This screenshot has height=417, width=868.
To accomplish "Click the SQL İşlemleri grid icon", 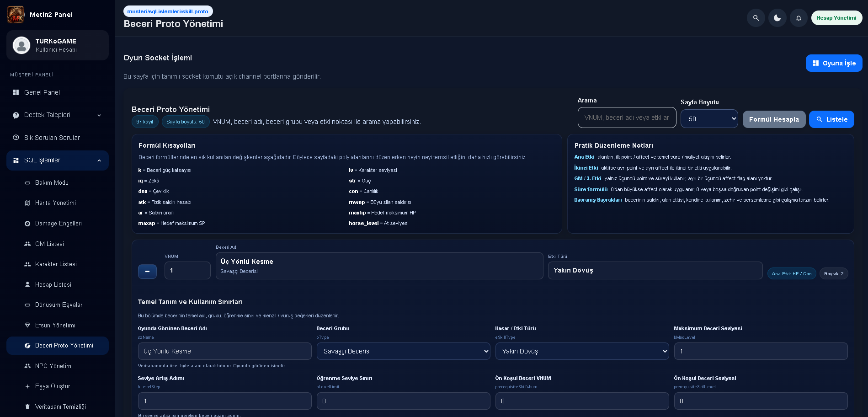I will pyautogui.click(x=16, y=160).
